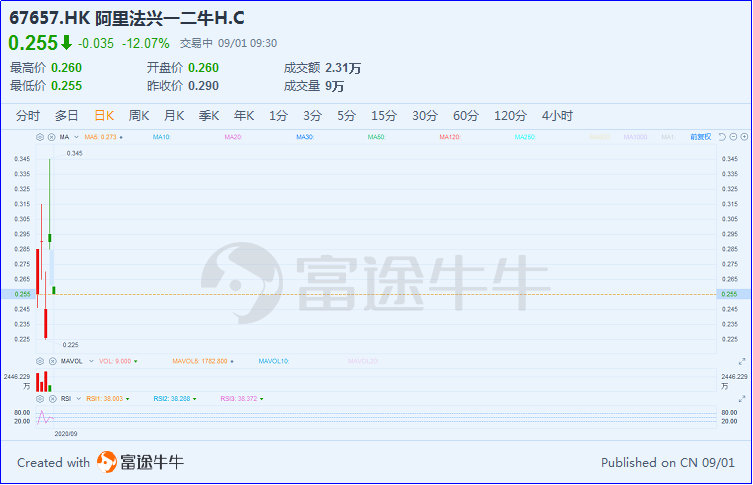Click the 成交量 9万 value

click(334, 86)
